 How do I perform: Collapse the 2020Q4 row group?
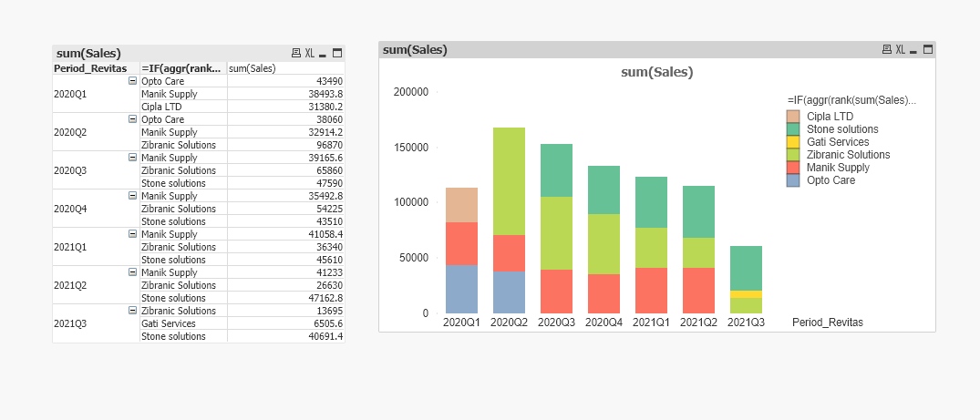pos(132,196)
